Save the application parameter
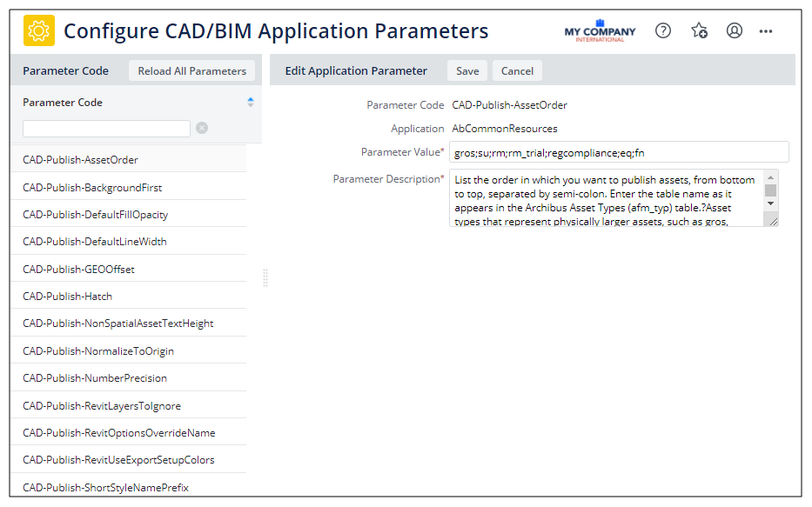Viewport: 812px width, 507px height. coord(467,71)
